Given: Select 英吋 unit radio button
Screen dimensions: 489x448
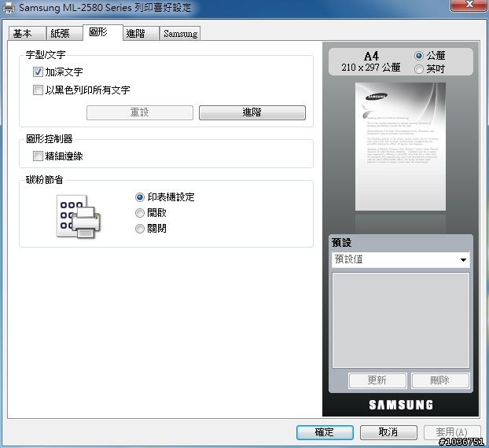Looking at the screenshot, I should pyautogui.click(x=419, y=69).
